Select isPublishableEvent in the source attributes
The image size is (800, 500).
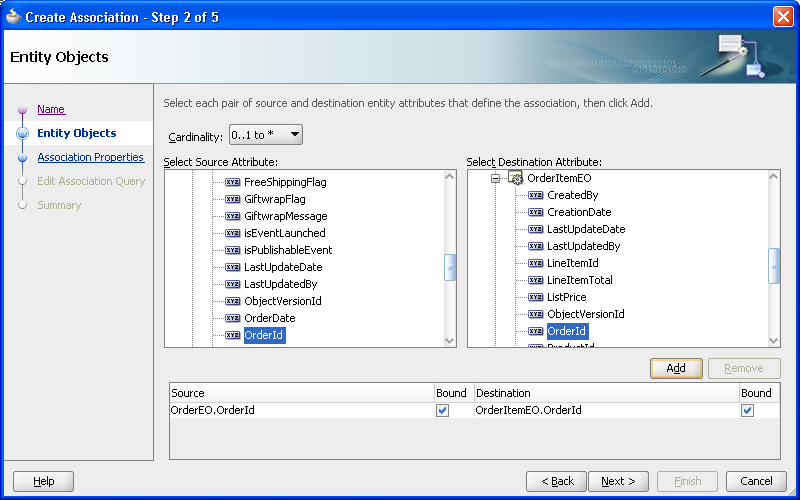point(288,250)
